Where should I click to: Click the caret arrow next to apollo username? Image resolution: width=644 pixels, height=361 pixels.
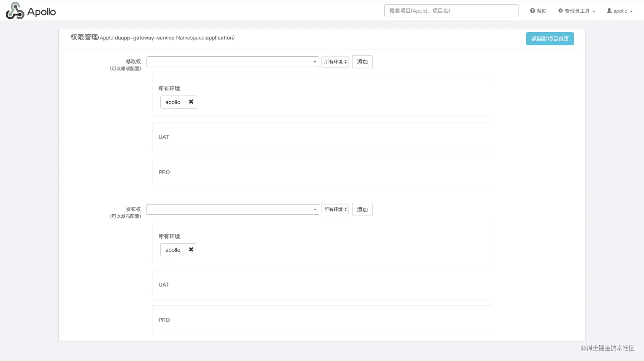click(x=631, y=11)
